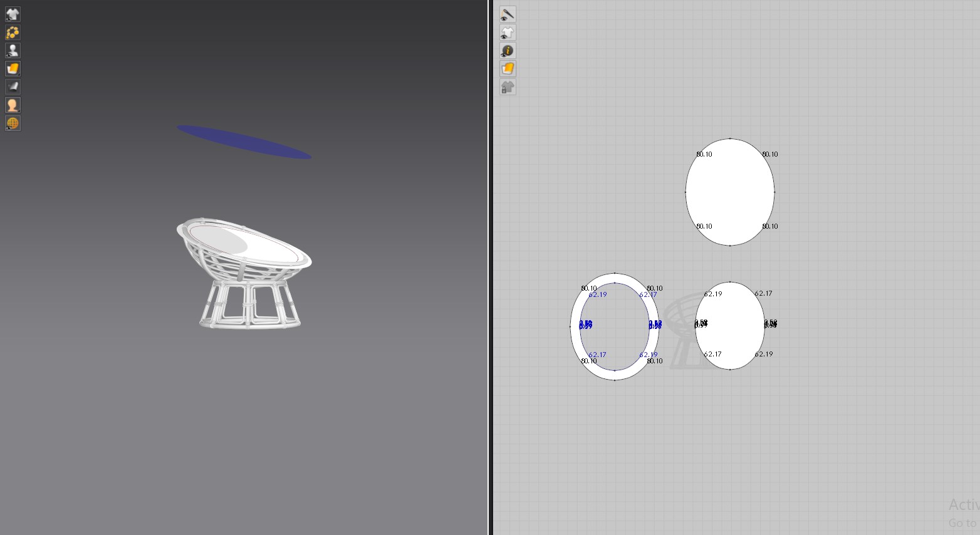Open garment texture surface options in 3D window

[x=13, y=68]
